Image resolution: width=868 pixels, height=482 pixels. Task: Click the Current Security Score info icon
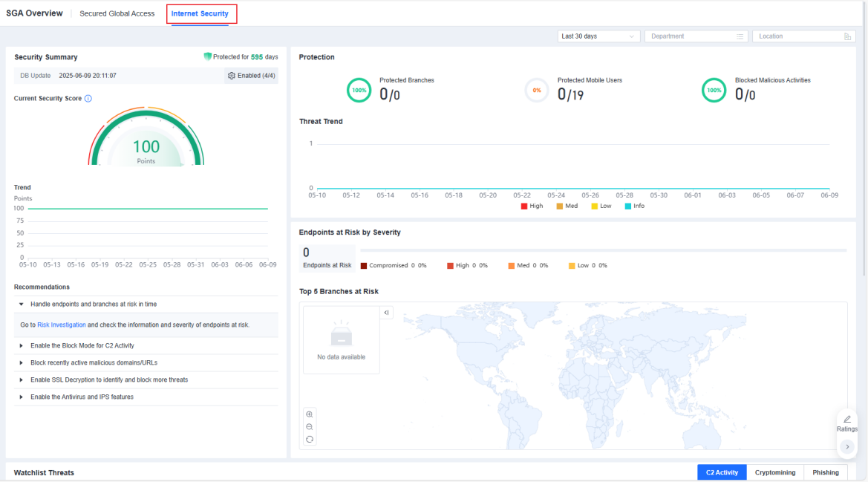coord(88,99)
